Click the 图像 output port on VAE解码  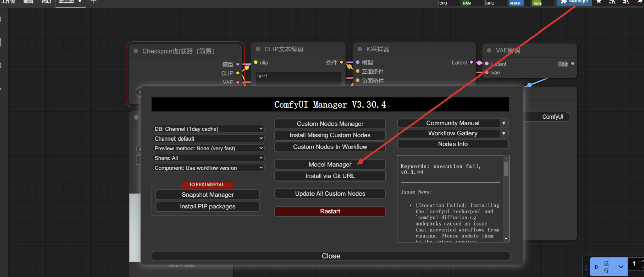(x=573, y=64)
